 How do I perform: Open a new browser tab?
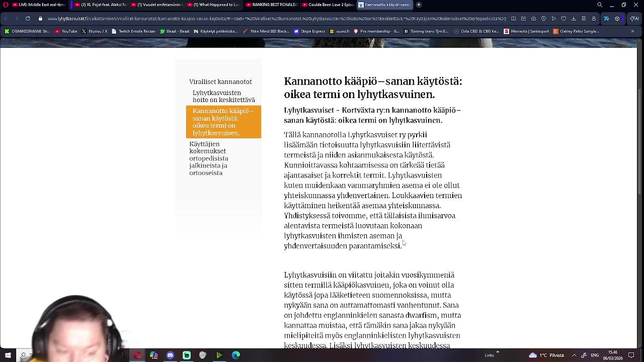pyautogui.click(x=419, y=5)
